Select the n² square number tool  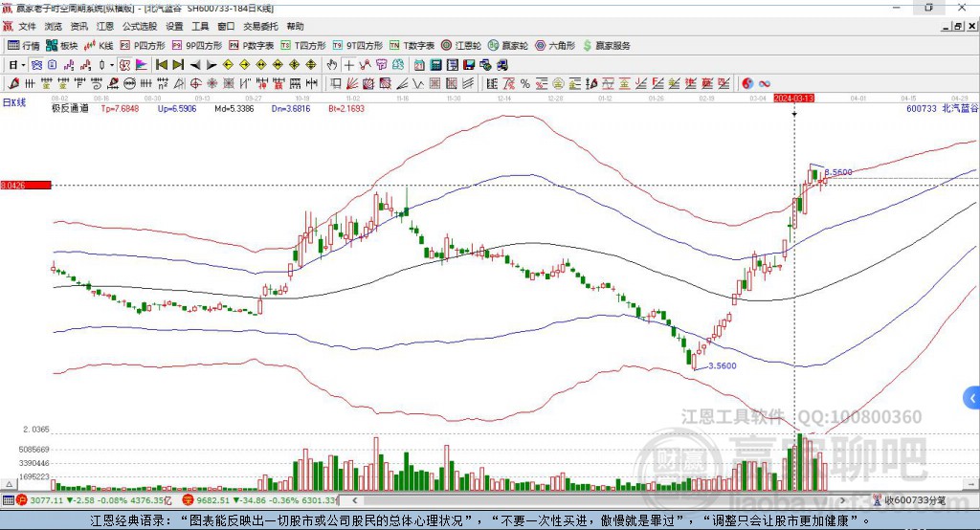pos(163,83)
